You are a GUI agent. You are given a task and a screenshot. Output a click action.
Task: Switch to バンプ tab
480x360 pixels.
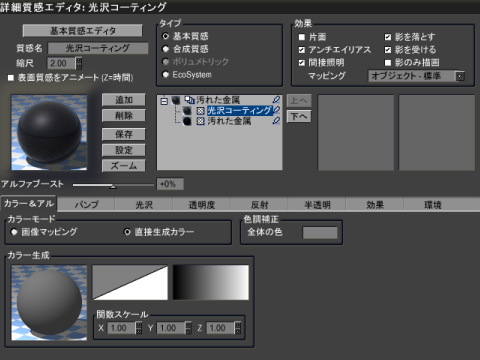click(x=86, y=205)
